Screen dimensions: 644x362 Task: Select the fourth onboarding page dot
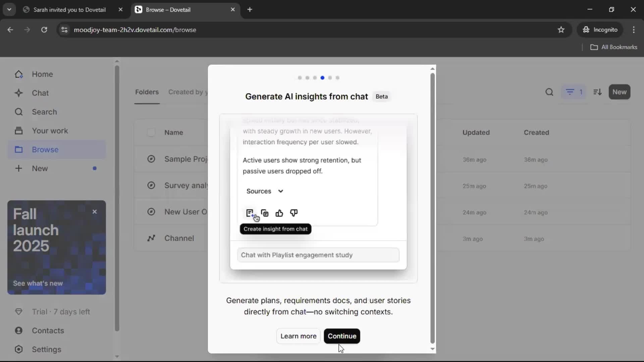pos(322,78)
